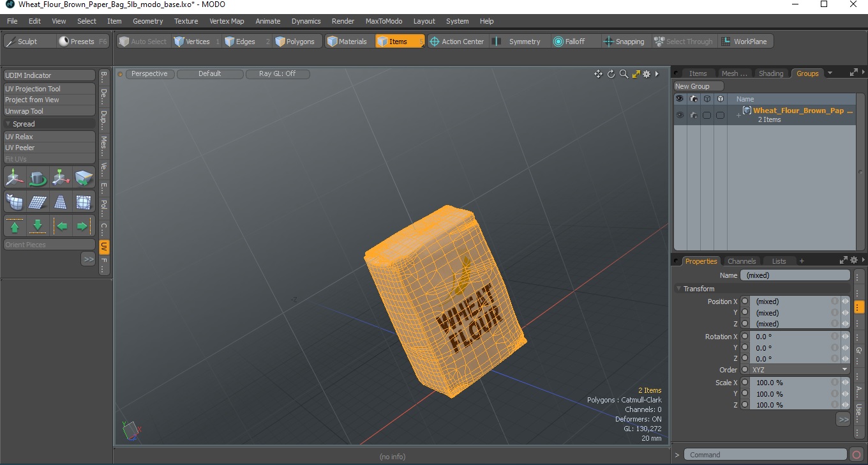Open the Geometry menu
Screen dimensions: 868x465
coord(147,21)
